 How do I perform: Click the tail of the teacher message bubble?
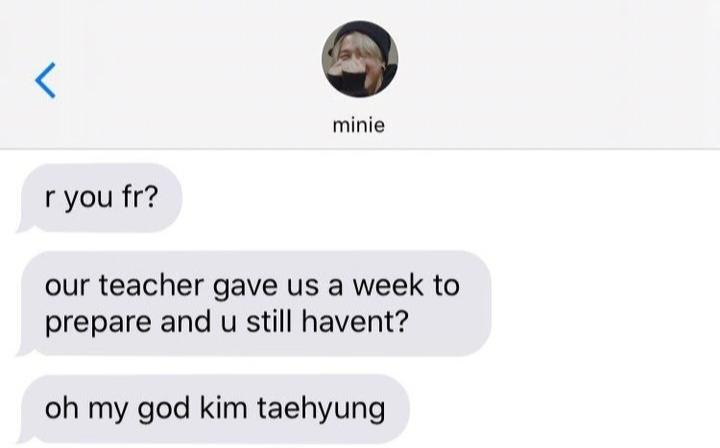pos(25,350)
